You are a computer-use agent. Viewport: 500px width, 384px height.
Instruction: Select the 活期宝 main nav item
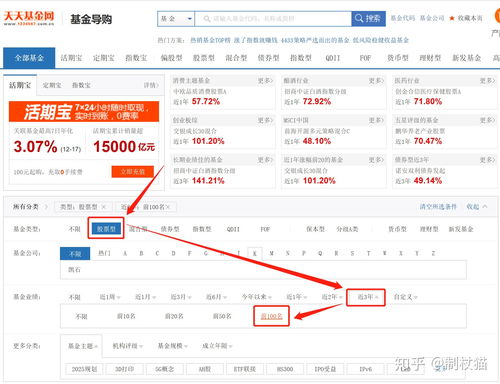click(x=71, y=58)
